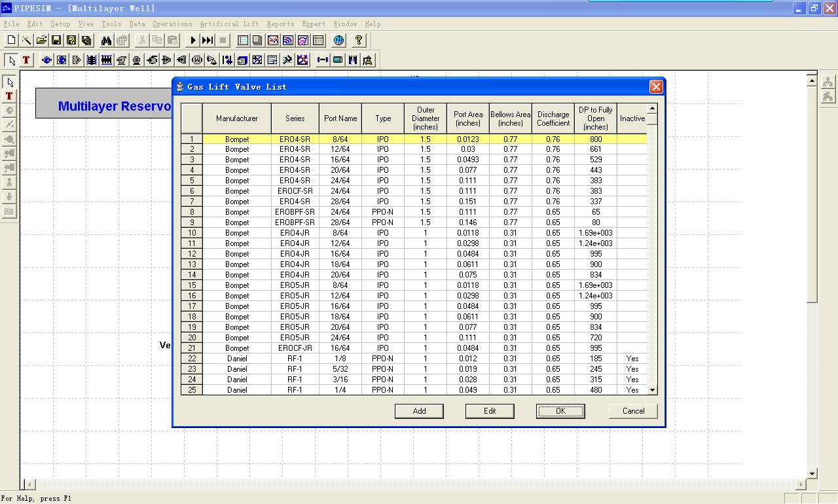This screenshot has height=504, width=838.
Task: Select the T text tool in left vertical toolbar
Action: [x=9, y=96]
